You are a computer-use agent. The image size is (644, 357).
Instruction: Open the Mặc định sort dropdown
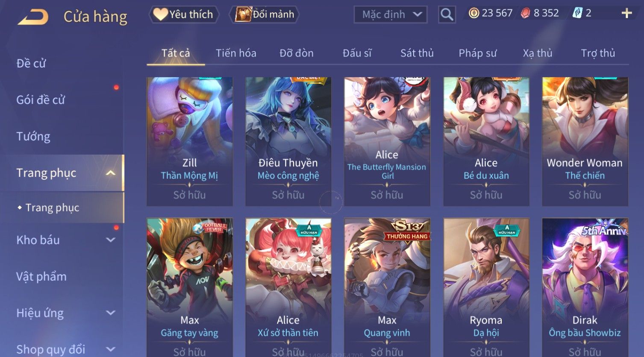coord(391,15)
